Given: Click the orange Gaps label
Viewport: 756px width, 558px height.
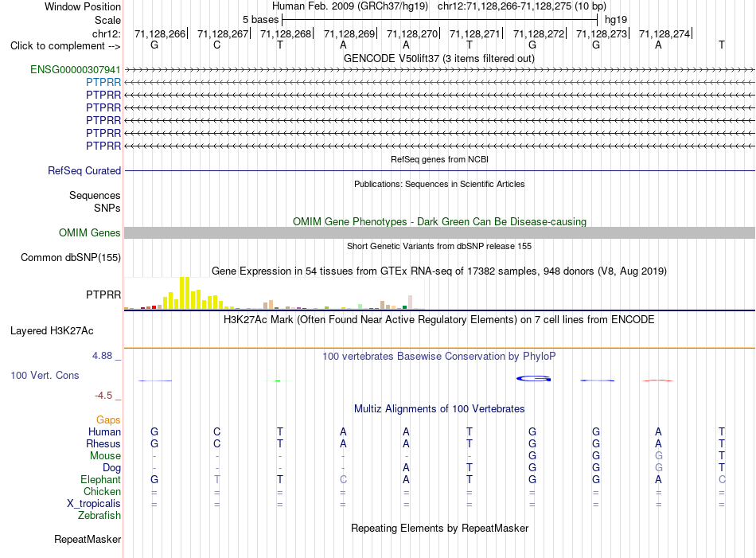Looking at the screenshot, I should point(108,419).
